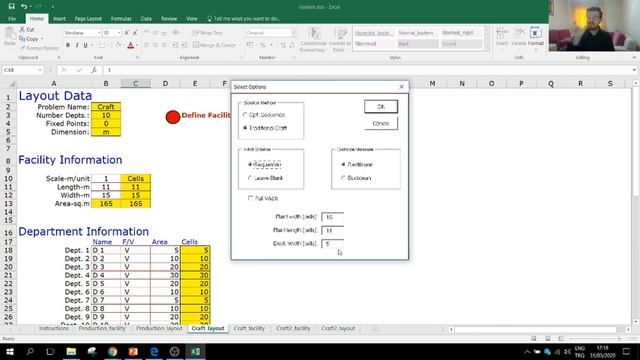The height and width of the screenshot is (360, 640).
Task: Open the Craft_facility sheet tab
Action: pos(249,328)
